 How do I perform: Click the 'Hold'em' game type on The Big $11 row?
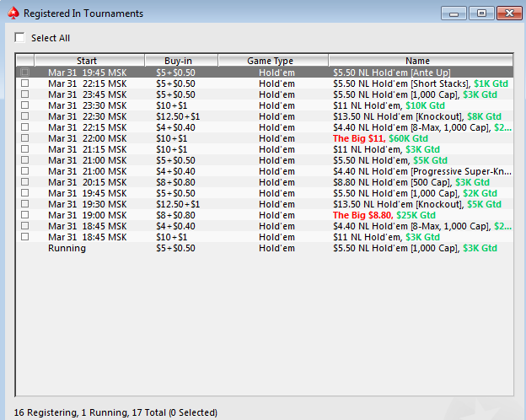click(x=276, y=138)
